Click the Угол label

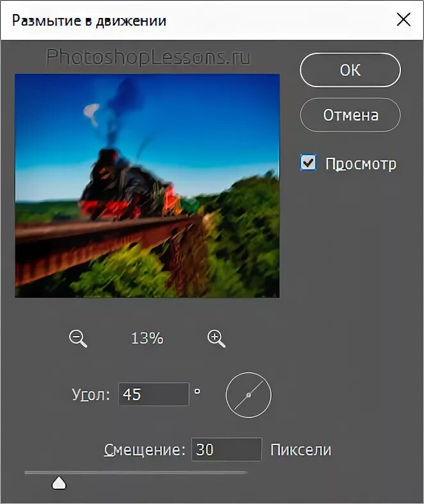[x=91, y=395]
